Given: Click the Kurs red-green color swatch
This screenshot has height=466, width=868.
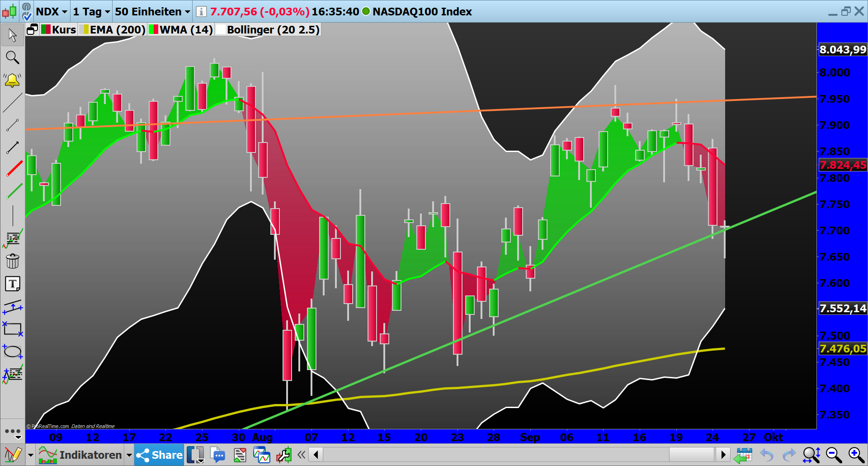Looking at the screenshot, I should pyautogui.click(x=45, y=29).
